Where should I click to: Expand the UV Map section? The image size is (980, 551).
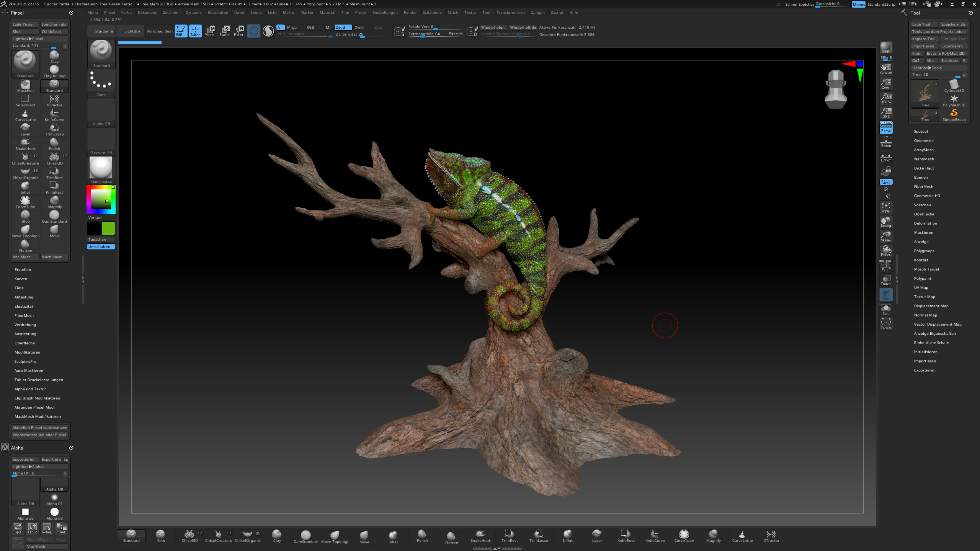click(921, 287)
